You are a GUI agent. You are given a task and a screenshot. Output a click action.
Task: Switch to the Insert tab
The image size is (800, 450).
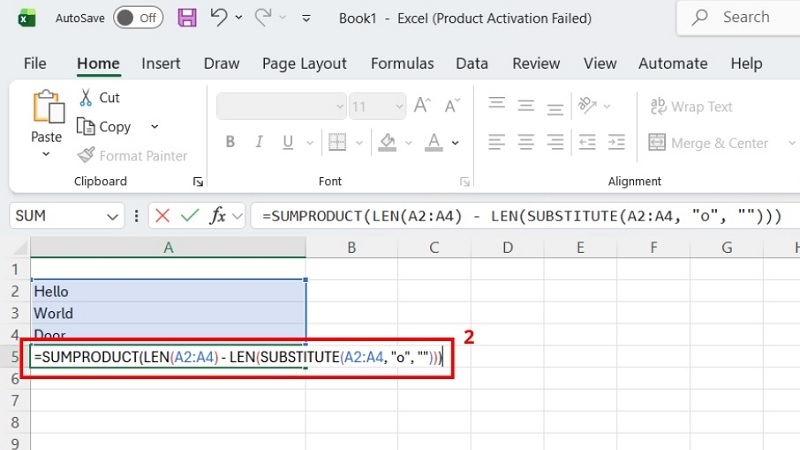[161, 63]
